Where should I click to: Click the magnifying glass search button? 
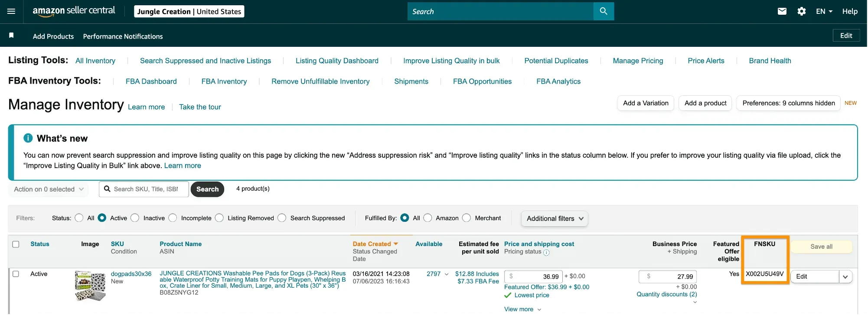603,11
